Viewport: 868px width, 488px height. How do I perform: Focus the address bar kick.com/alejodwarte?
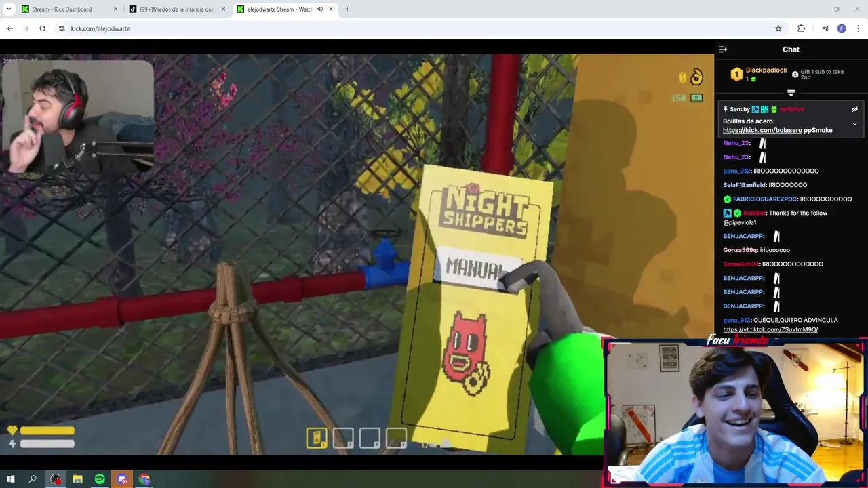pos(414,28)
